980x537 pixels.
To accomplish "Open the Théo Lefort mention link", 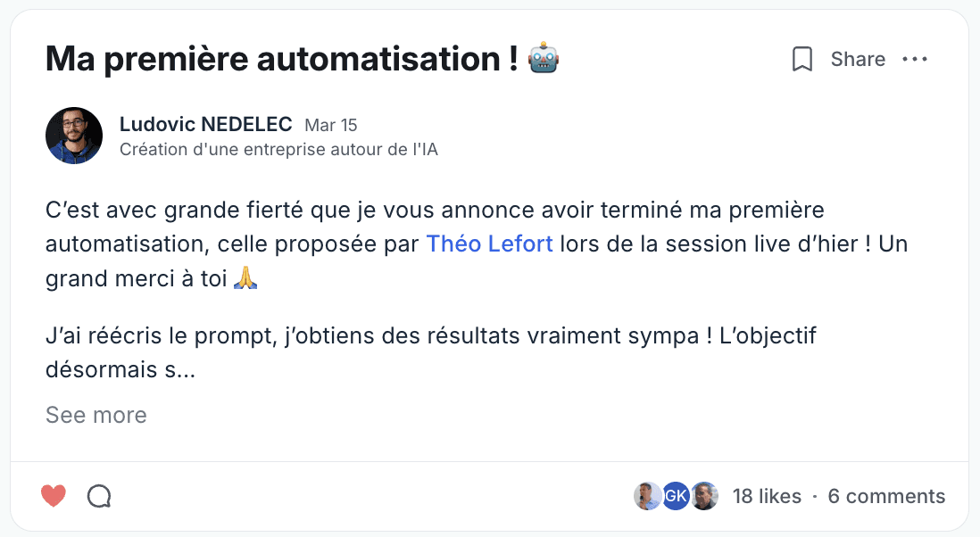I will point(489,244).
